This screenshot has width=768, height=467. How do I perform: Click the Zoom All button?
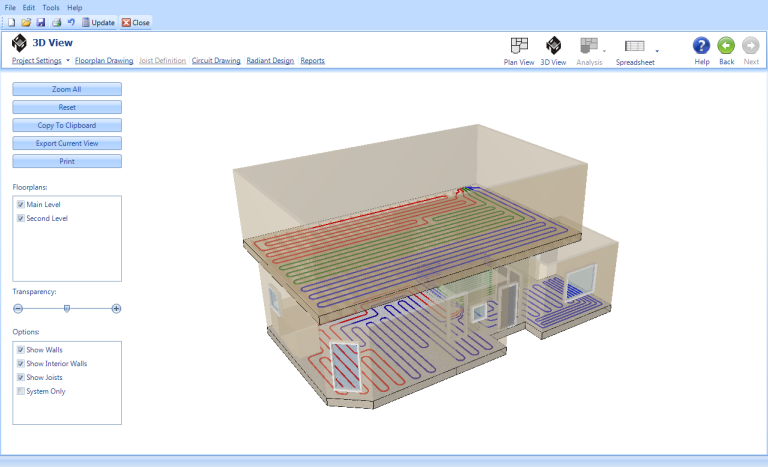point(67,89)
